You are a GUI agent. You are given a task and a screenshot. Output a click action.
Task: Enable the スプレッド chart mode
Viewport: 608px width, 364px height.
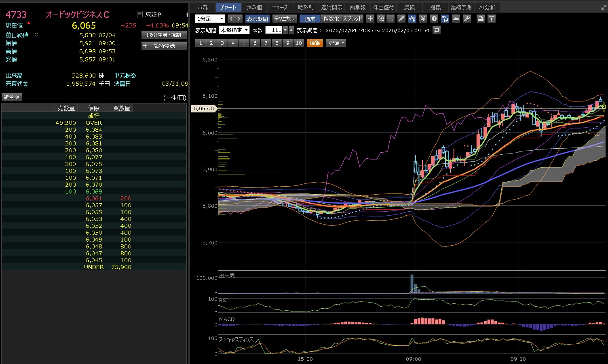tap(353, 19)
